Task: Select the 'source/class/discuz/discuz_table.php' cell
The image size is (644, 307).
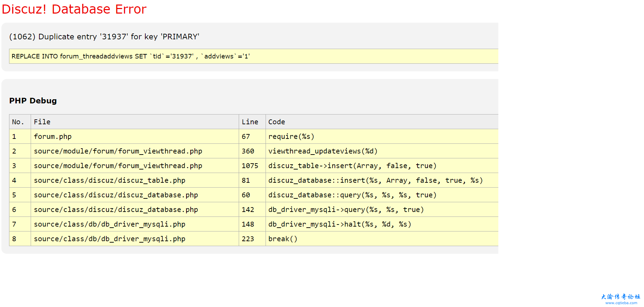Action: pyautogui.click(x=135, y=180)
